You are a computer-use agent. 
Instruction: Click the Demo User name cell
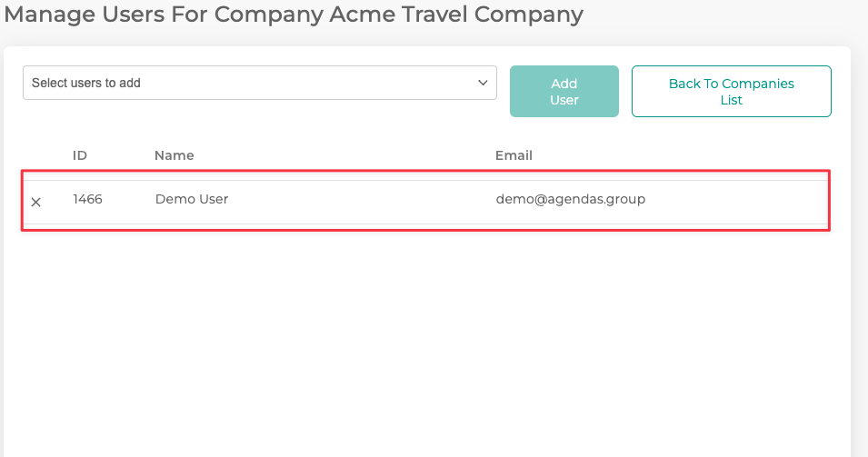click(191, 199)
